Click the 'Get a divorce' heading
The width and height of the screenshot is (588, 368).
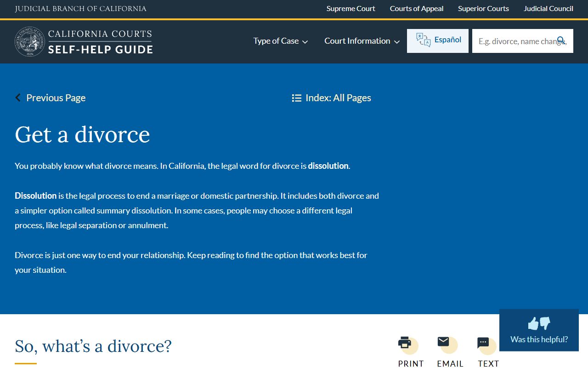click(x=82, y=134)
